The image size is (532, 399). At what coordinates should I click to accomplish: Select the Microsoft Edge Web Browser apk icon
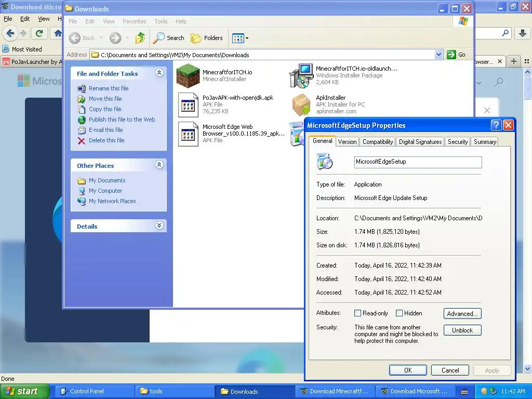[188, 134]
